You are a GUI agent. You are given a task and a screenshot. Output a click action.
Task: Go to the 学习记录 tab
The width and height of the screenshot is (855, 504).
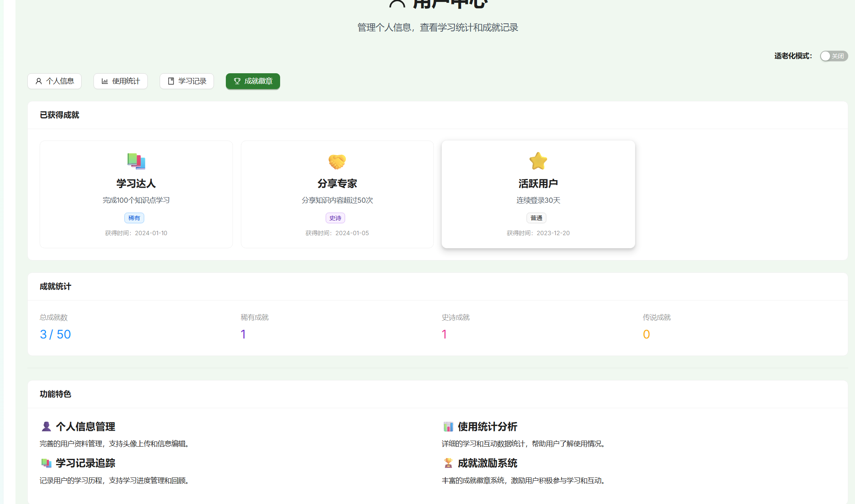187,81
